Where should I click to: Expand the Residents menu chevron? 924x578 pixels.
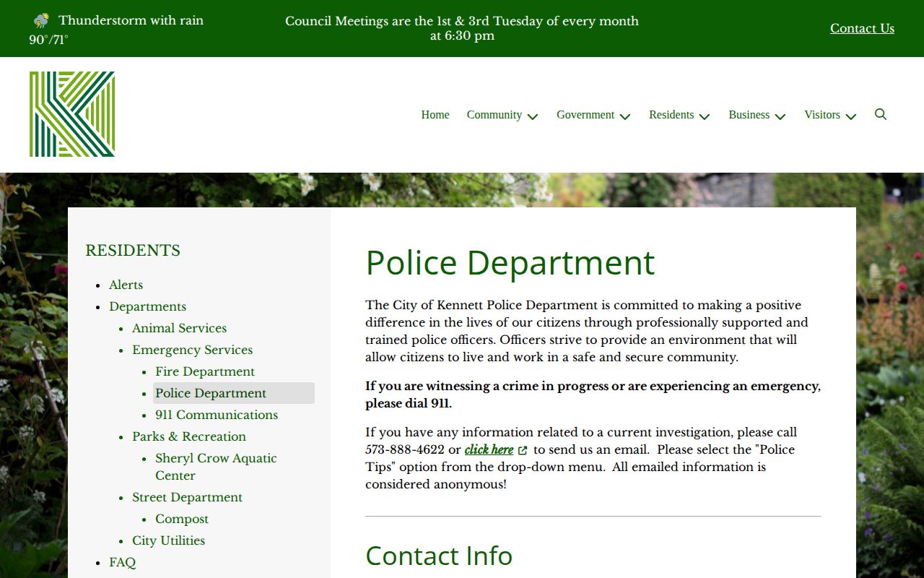(705, 116)
